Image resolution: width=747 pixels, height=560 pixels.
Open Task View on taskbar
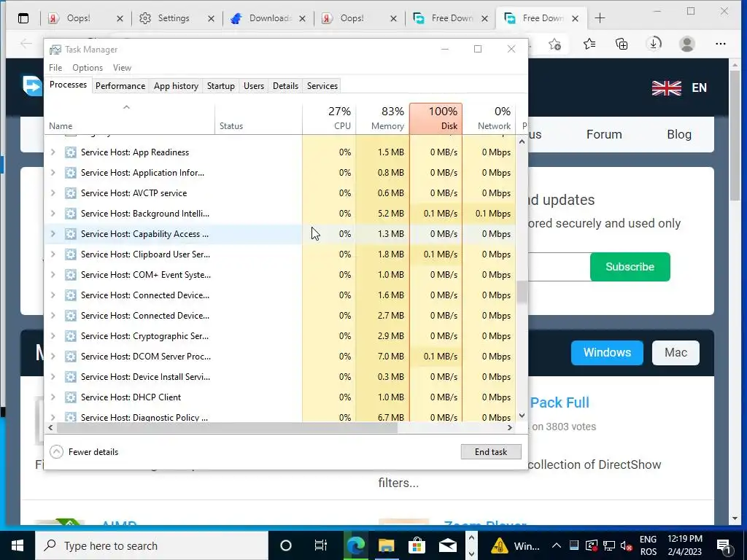[321, 545]
